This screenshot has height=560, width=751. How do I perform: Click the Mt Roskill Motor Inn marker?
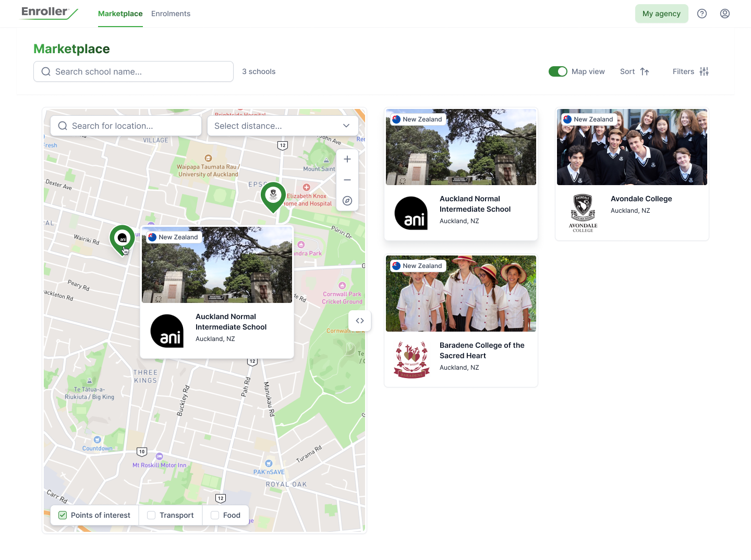click(x=160, y=456)
